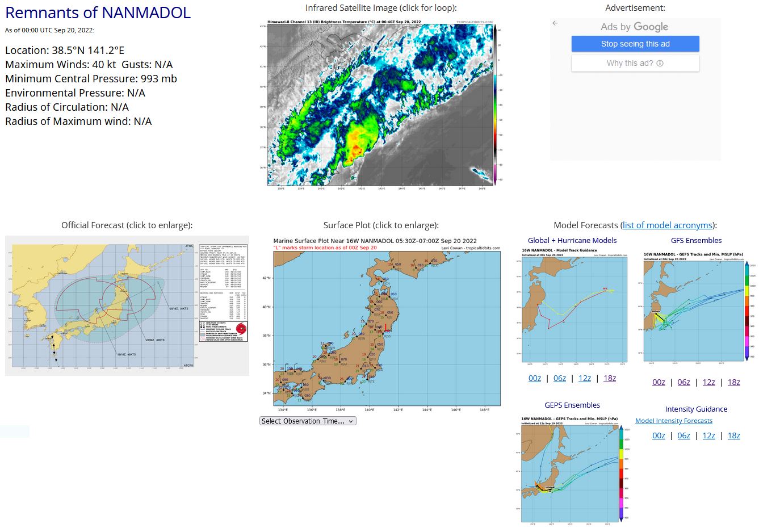Screen dimensions: 780x532
Task: Click the Ads by Google label
Action: pyautogui.click(x=634, y=27)
